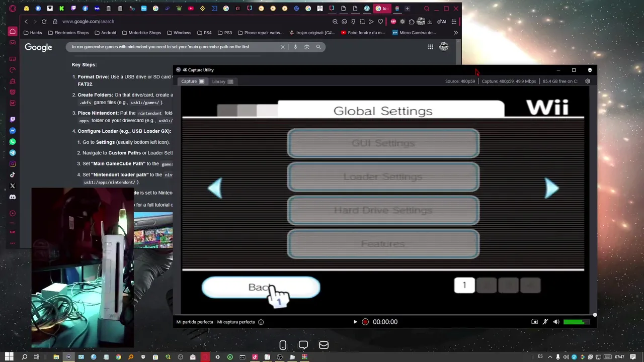Open Telegram in the Opera GX sidebar
The image size is (644, 362).
pyautogui.click(x=13, y=153)
